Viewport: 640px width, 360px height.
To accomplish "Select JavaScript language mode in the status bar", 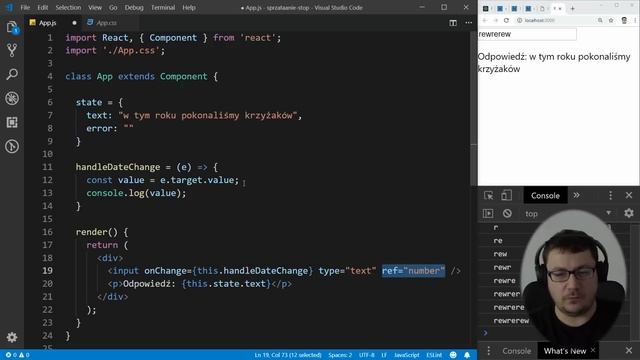I will pos(407,355).
